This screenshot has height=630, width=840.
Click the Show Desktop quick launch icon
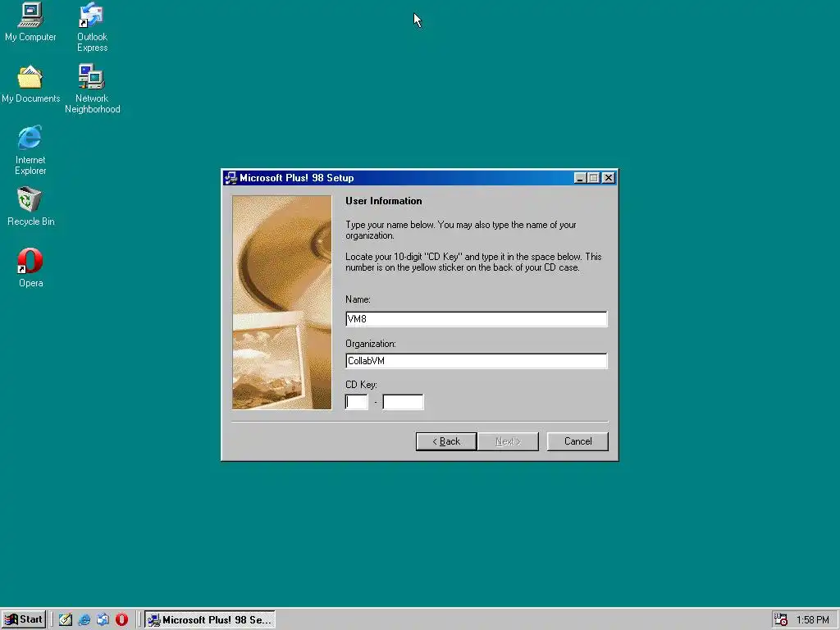tap(66, 620)
